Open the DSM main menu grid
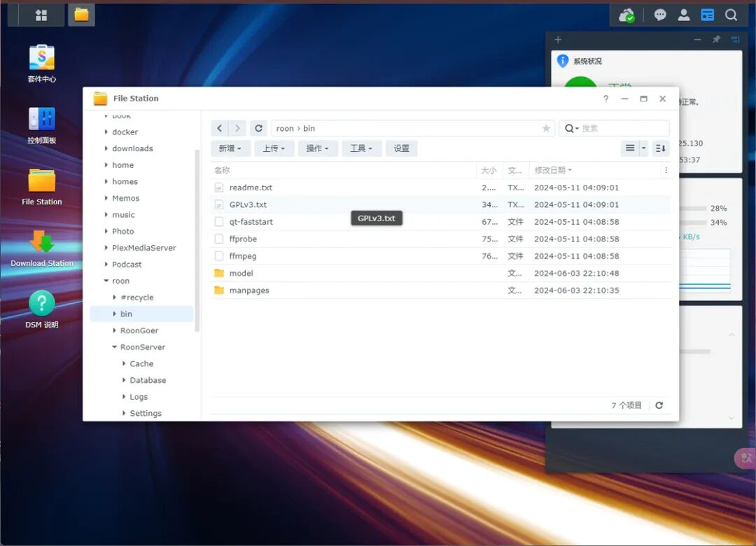 tap(41, 15)
